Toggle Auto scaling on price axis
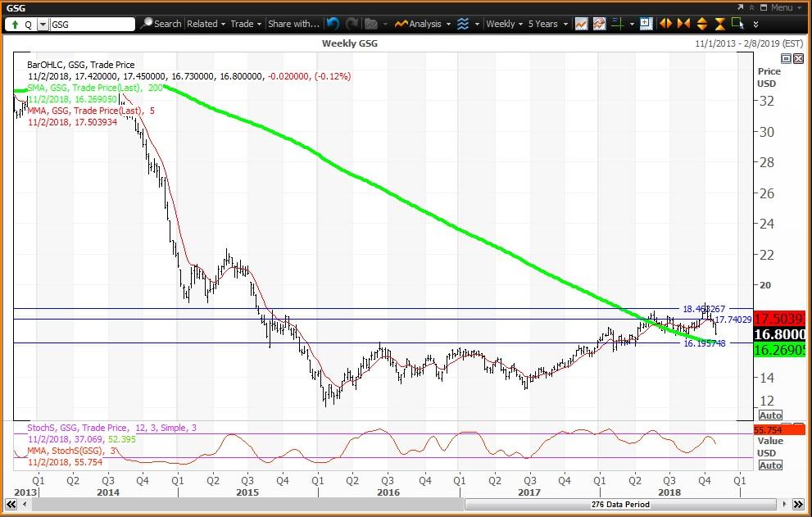The width and height of the screenshot is (812, 517). [x=770, y=415]
